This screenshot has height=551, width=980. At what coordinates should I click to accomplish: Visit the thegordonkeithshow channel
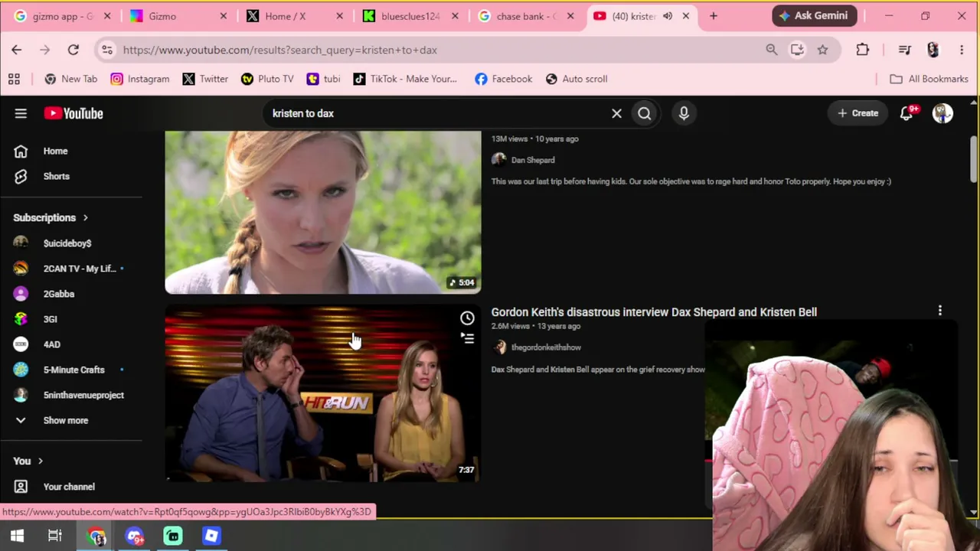point(546,347)
